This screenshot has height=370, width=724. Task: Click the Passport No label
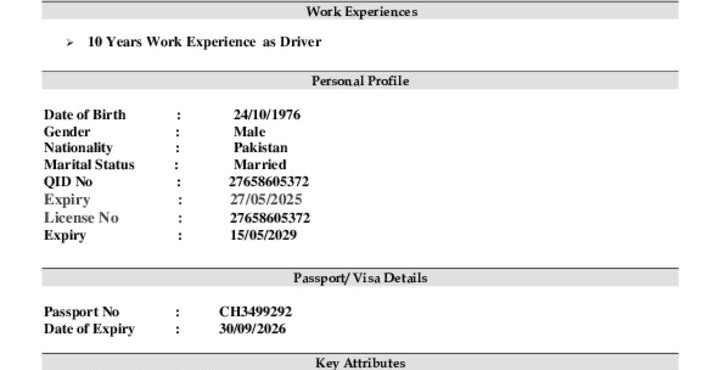point(82,312)
